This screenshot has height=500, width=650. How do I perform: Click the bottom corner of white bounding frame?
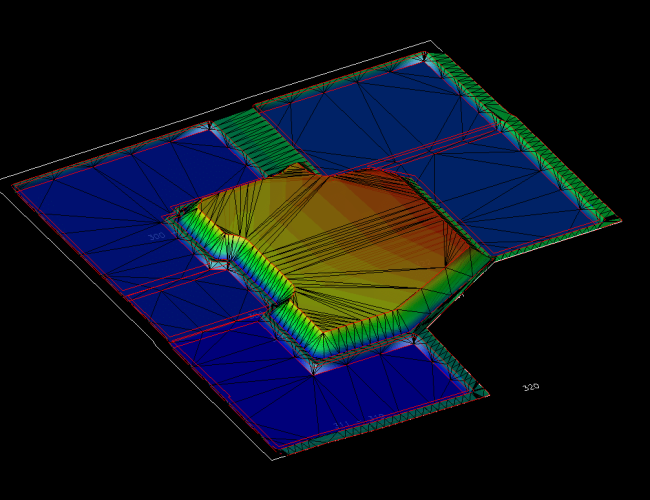pos(272,458)
